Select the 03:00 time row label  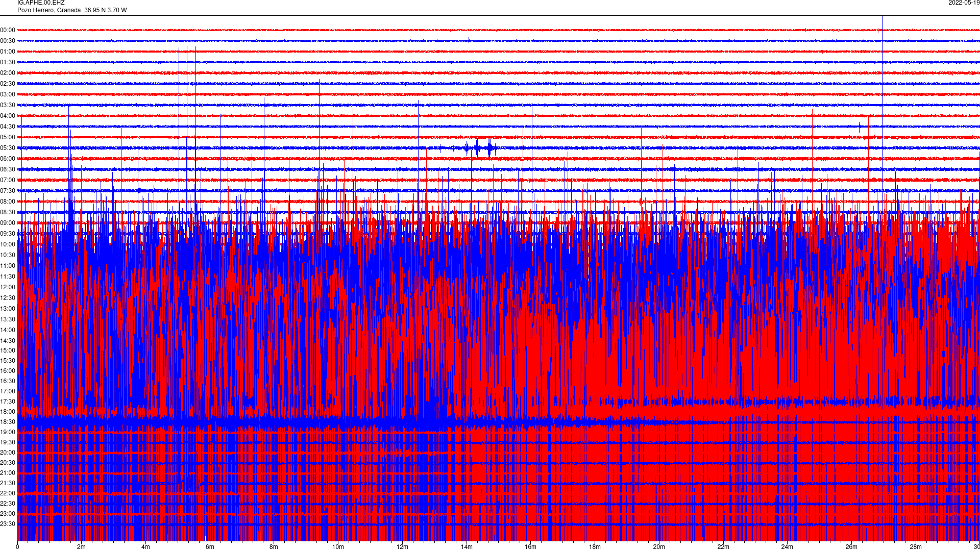pyautogui.click(x=8, y=94)
